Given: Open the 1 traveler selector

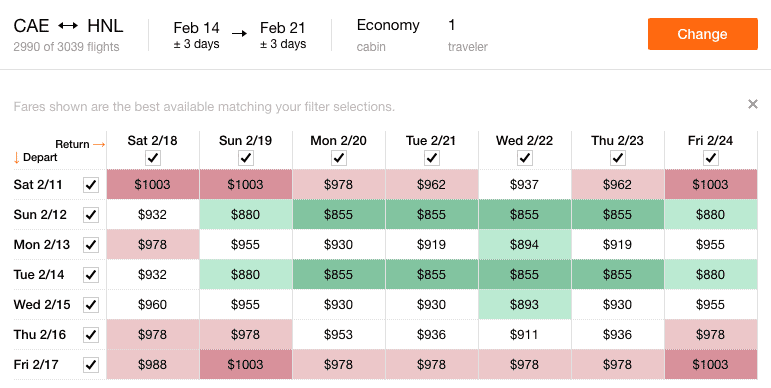Looking at the screenshot, I should point(467,34).
